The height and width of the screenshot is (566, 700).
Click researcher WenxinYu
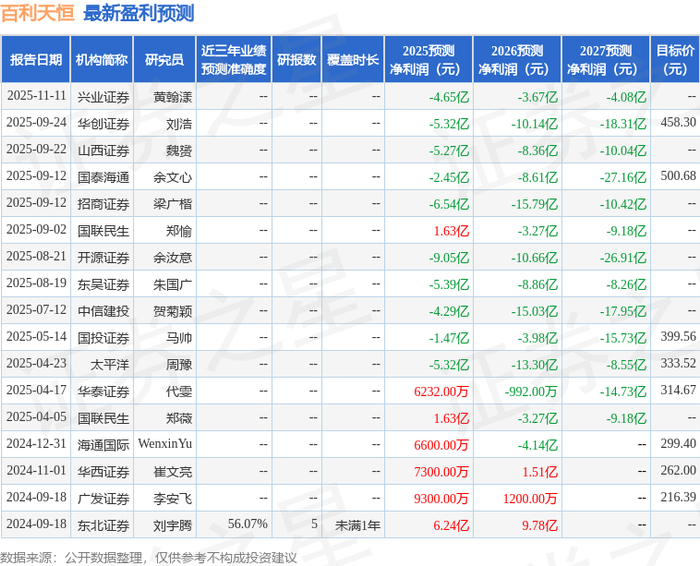[x=165, y=444]
